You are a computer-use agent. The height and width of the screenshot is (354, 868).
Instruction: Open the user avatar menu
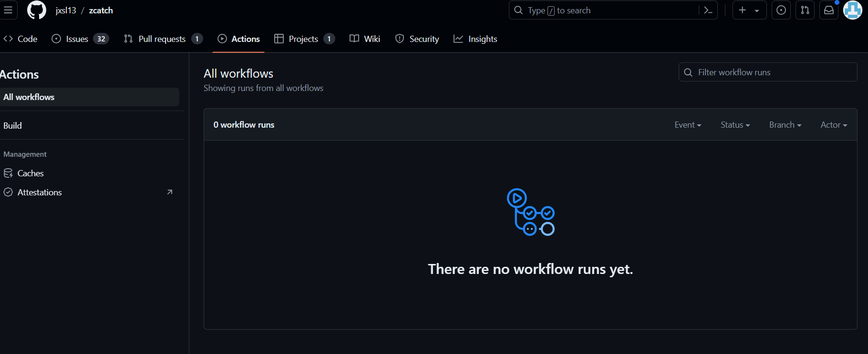tap(853, 10)
